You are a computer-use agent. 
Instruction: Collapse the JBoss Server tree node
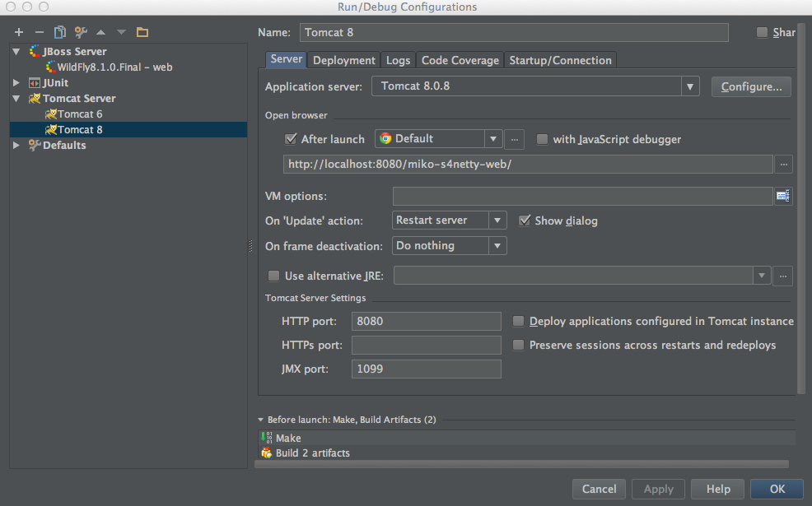click(x=16, y=51)
